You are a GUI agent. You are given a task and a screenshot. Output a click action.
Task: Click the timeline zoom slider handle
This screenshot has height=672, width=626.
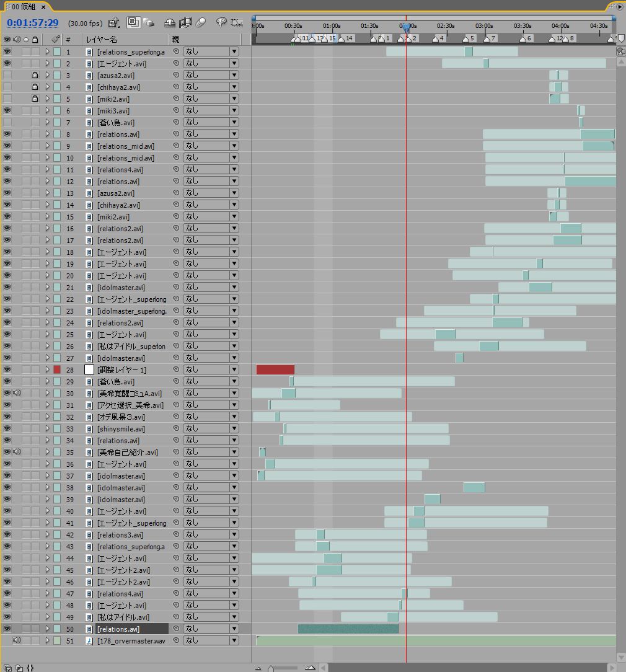click(271, 668)
